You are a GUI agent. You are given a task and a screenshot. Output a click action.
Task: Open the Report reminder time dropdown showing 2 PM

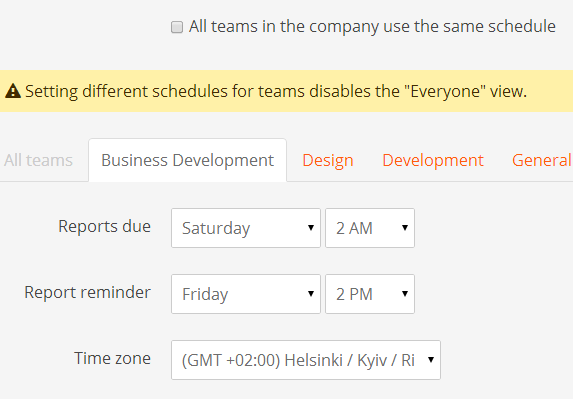click(370, 294)
